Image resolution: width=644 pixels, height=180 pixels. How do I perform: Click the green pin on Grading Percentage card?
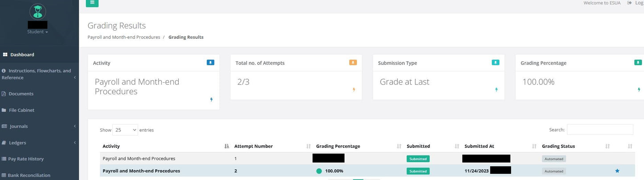[638, 63]
